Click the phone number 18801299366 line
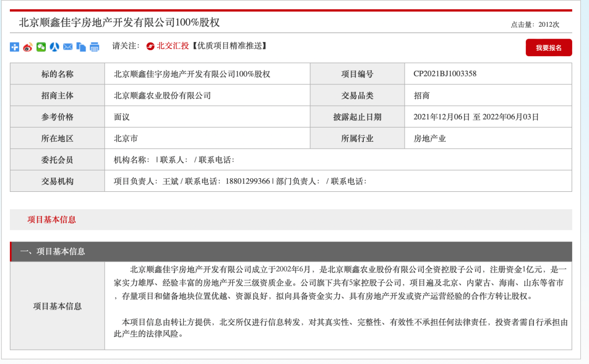The height and width of the screenshot is (364, 589). [240, 181]
